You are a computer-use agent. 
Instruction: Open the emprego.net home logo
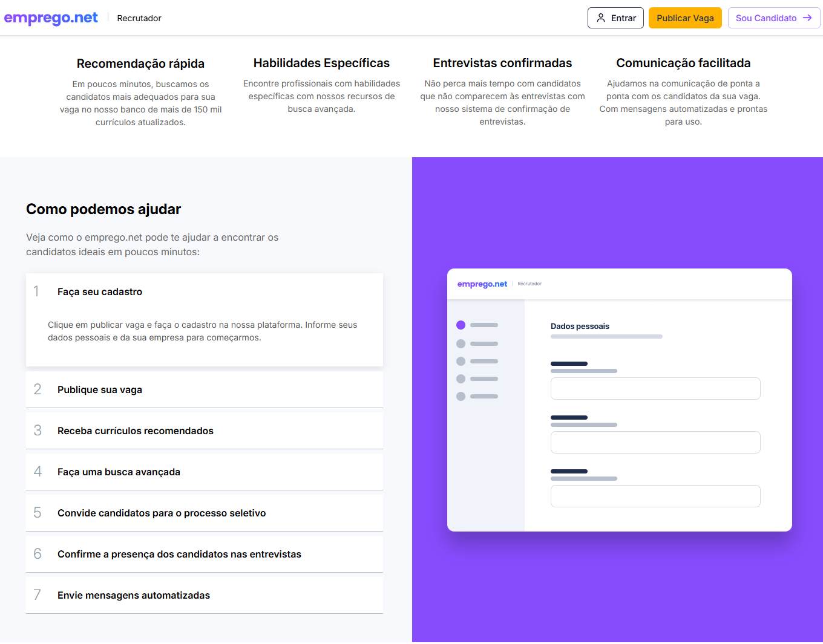[51, 18]
